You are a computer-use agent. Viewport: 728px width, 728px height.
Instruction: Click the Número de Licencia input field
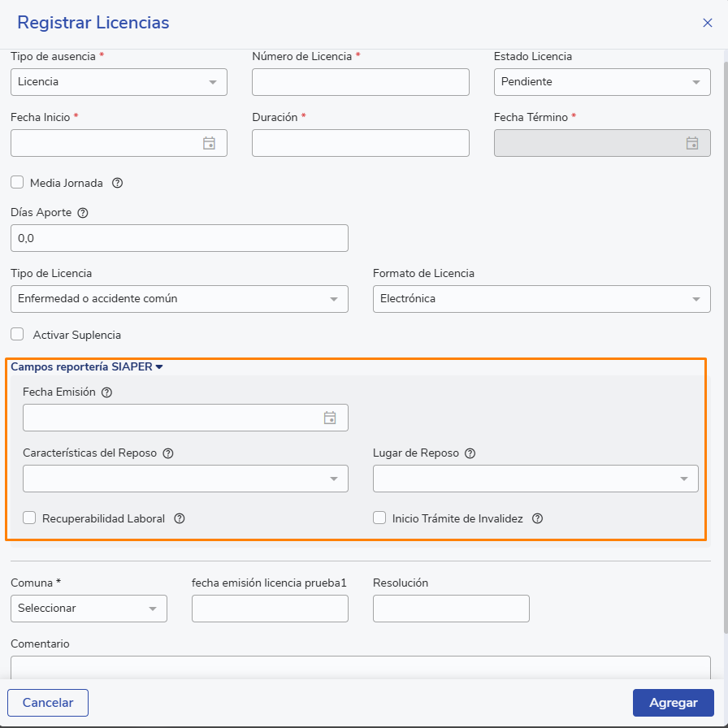[x=361, y=82]
